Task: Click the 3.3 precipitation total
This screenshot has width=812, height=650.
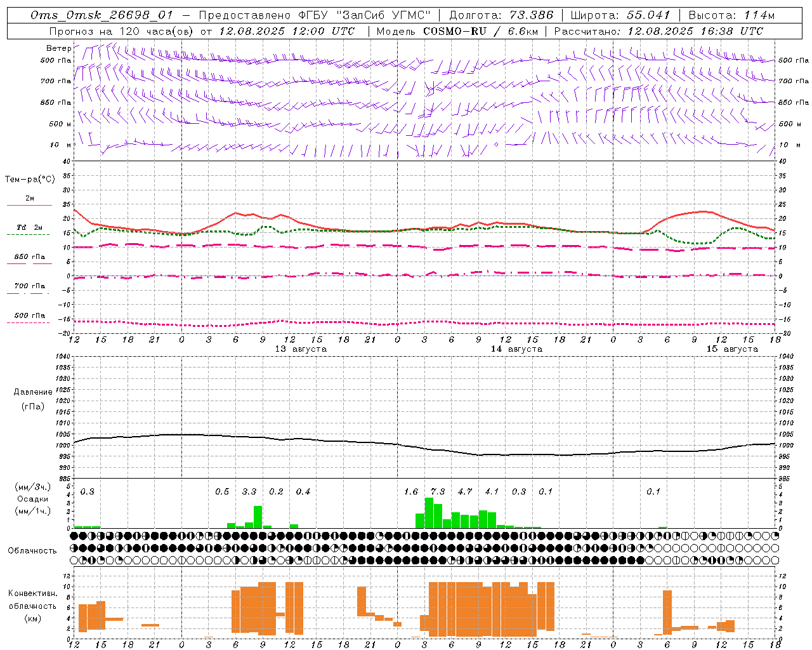Action: [x=249, y=491]
